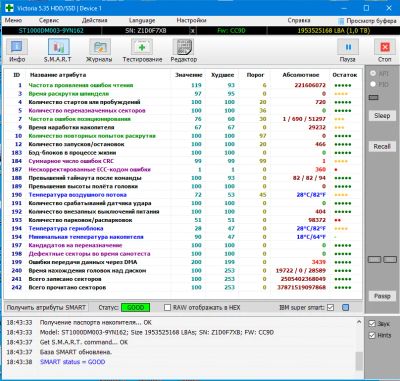The width and height of the screenshot is (400, 381).
Task: Toggle the IBM super smart checkbox
Action: coord(330,307)
